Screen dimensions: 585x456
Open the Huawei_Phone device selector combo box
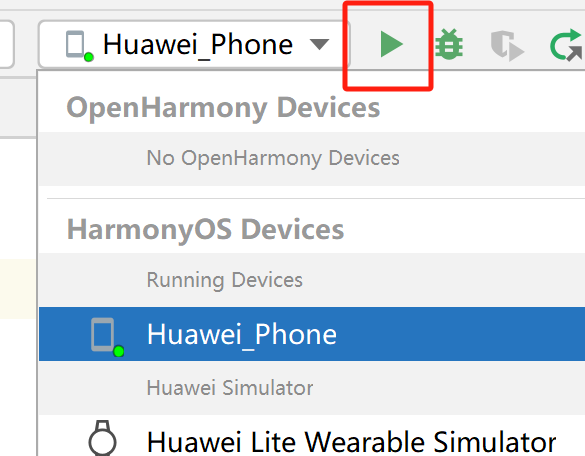pyautogui.click(x=194, y=44)
